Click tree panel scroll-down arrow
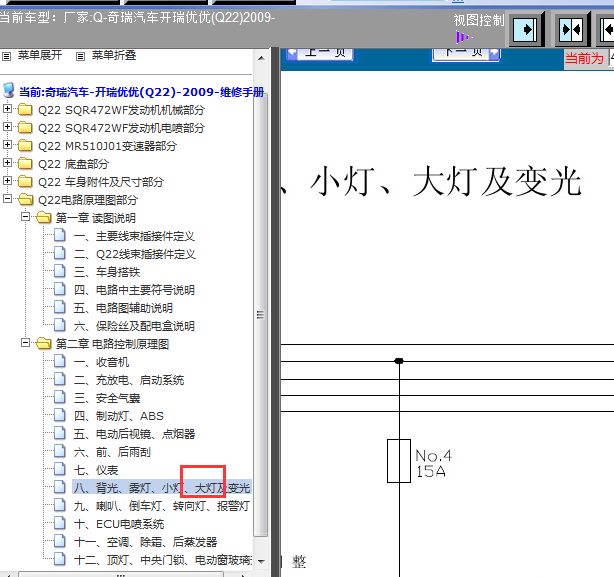Screen dimensions: 614x577 click(261, 561)
